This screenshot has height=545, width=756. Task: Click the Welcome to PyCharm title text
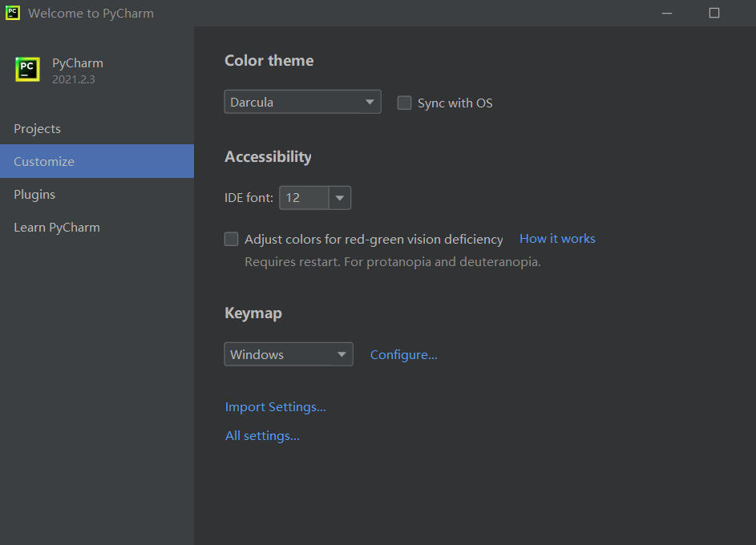91,14
